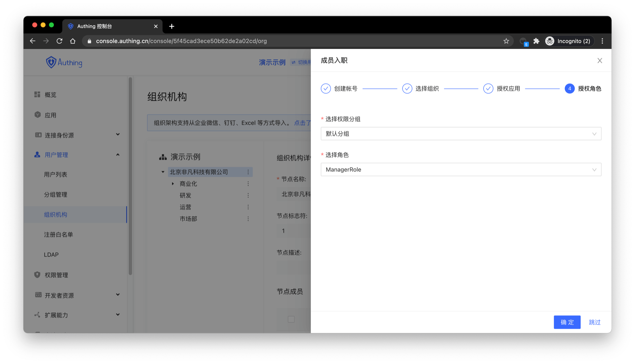Expand the 商业化 tree node
The height and width of the screenshot is (364, 635).
pos(173,184)
